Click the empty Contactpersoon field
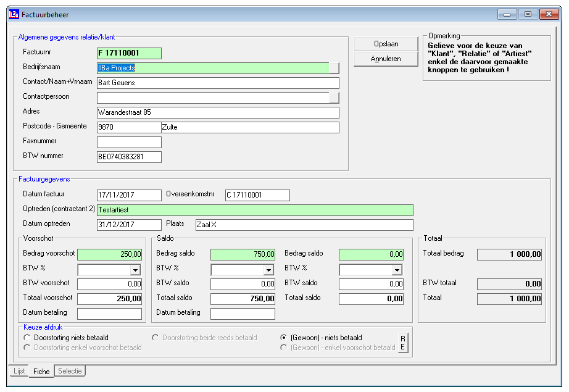The image size is (569, 392). 213,98
